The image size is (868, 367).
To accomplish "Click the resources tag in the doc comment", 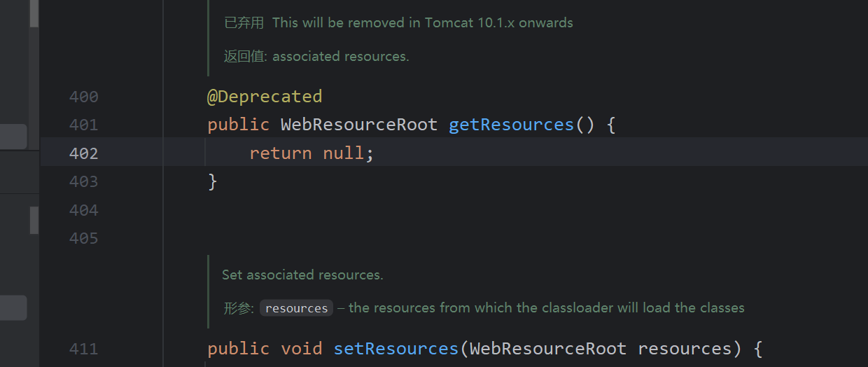I will (296, 308).
